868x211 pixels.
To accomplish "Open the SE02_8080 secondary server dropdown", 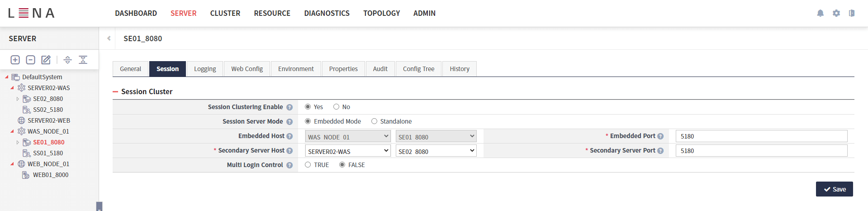I will coord(436,151).
